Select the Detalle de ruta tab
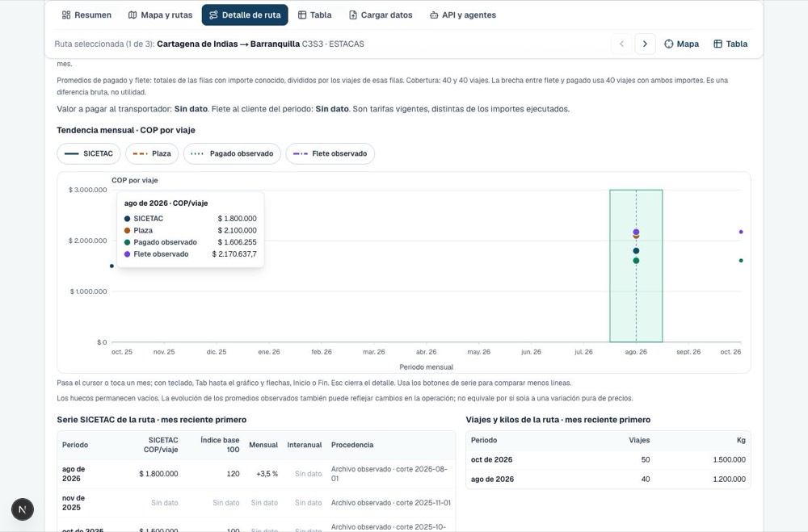Screen dimensions: 808x532 pos(245,15)
